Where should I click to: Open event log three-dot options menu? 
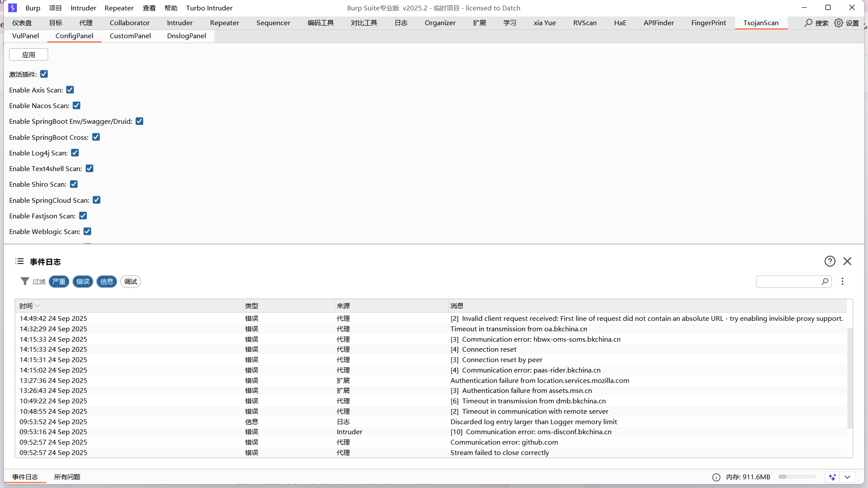[842, 281]
